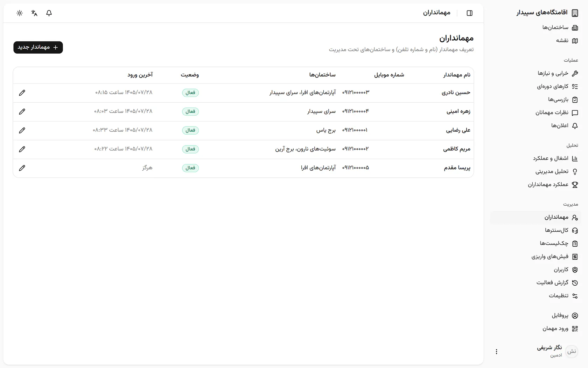Open اشغال و عملکرد analytics page
This screenshot has width=588, height=368.
(535, 158)
